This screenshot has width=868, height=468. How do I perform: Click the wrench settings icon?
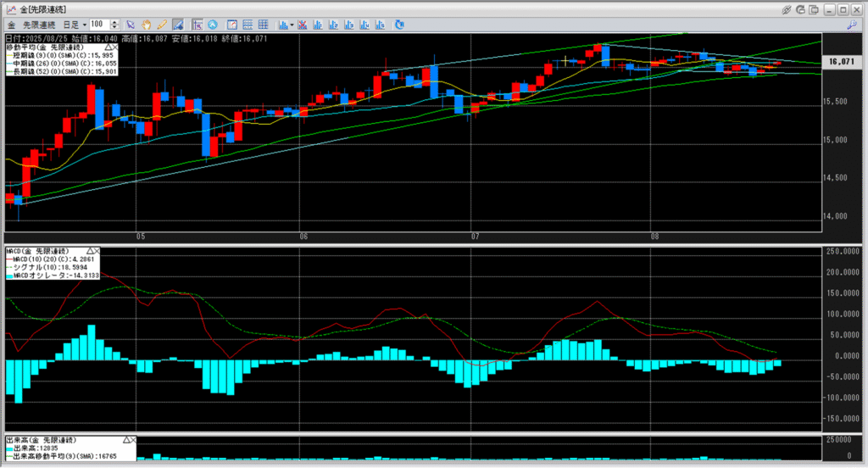coord(852,25)
